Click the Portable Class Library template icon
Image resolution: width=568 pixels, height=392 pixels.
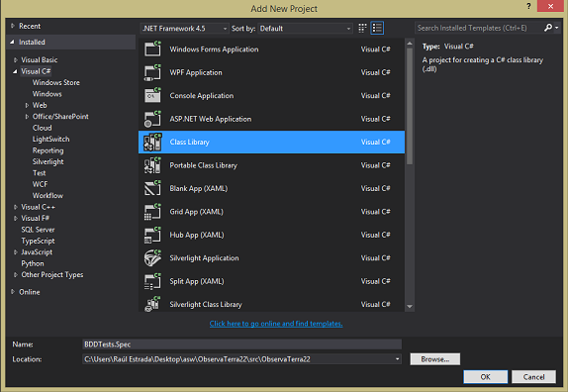pos(152,165)
